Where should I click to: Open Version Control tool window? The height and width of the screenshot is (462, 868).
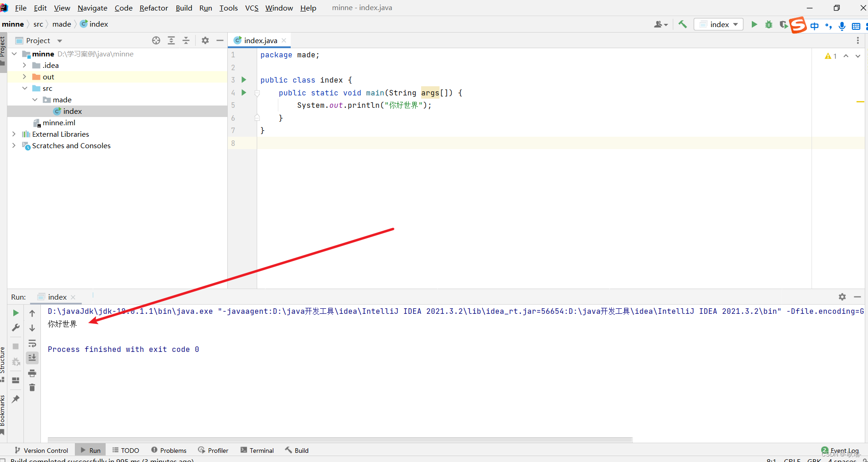click(x=41, y=451)
